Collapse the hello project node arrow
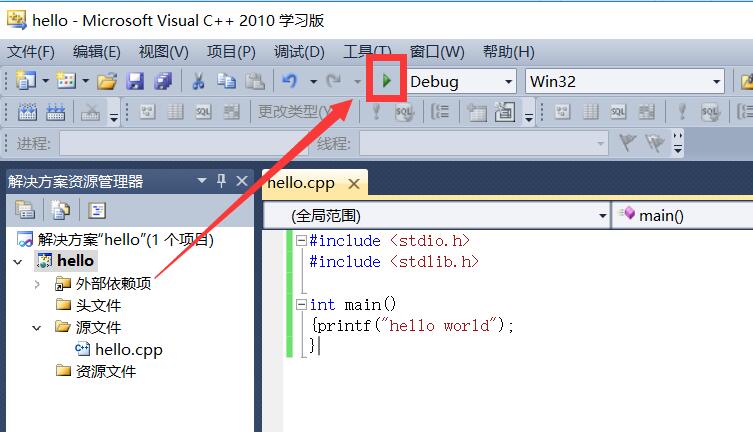This screenshot has height=432, width=753. (x=18, y=262)
